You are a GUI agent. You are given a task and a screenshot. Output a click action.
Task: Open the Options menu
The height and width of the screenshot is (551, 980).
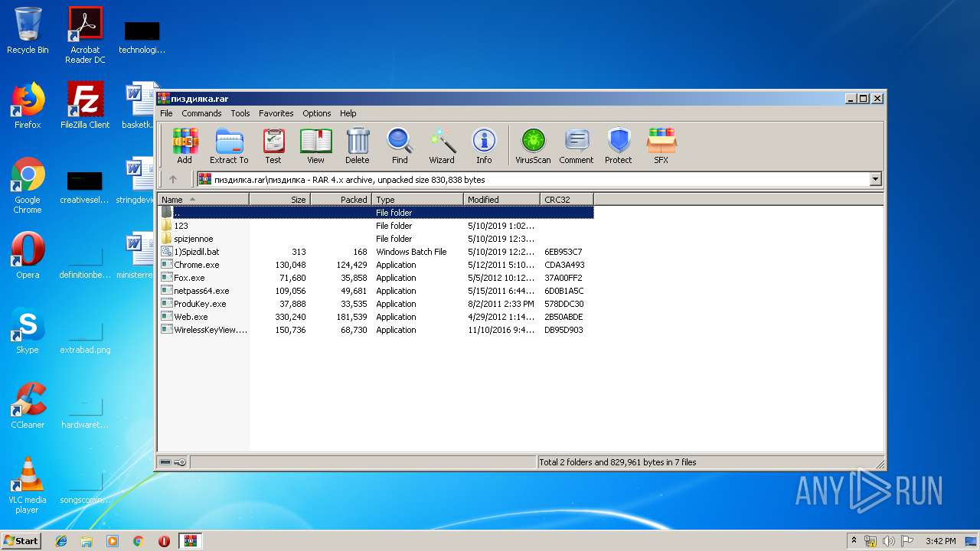[317, 113]
